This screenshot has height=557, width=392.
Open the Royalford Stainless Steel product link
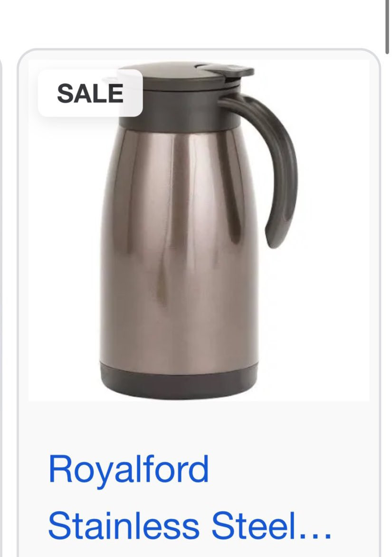[x=190, y=498]
